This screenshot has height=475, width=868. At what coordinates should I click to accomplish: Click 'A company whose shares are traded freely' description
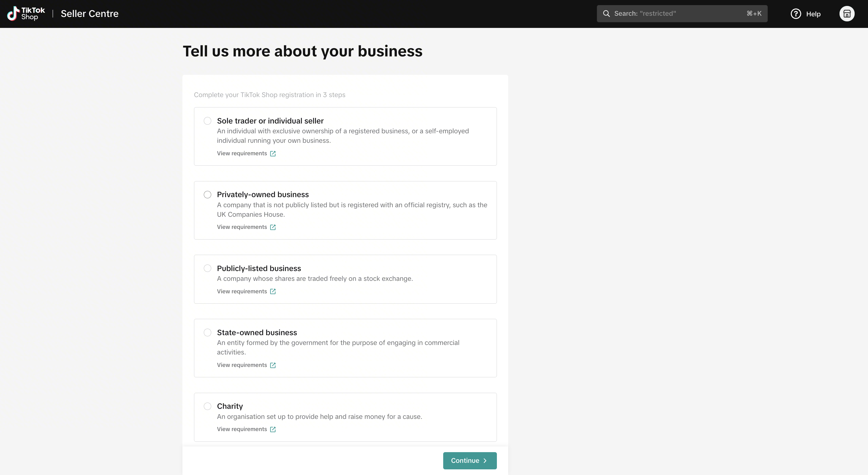coord(315,278)
